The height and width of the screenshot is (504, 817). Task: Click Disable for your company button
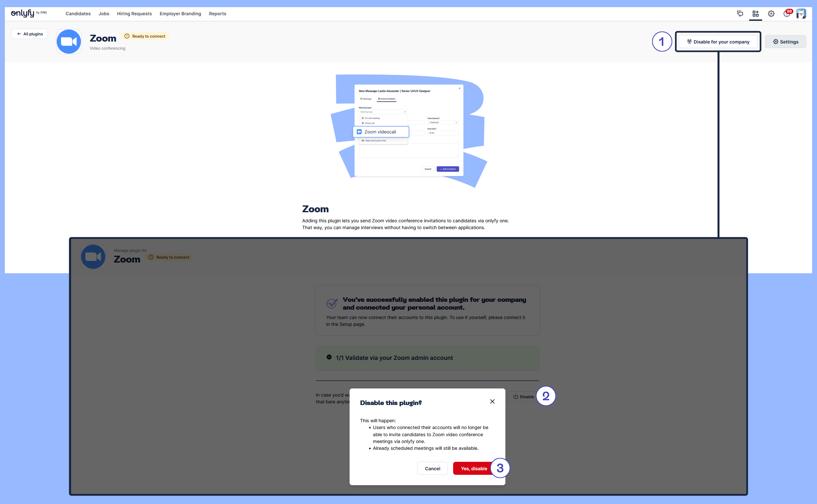(x=718, y=42)
